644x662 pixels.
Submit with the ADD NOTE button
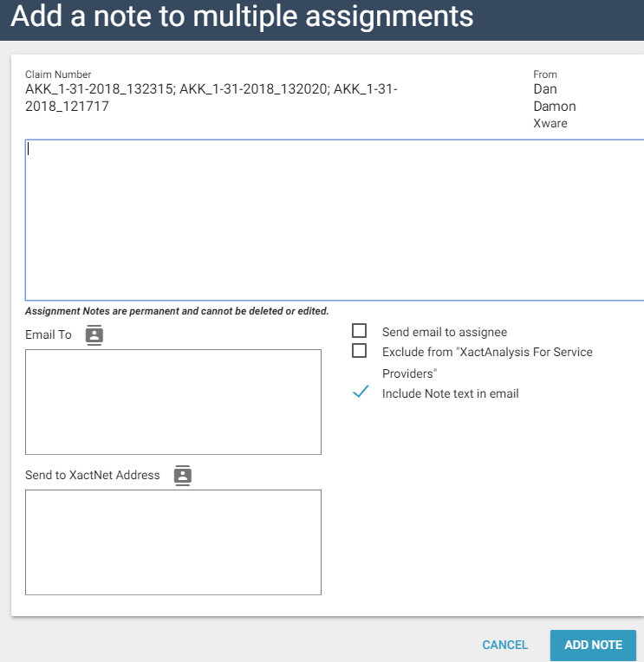593,645
